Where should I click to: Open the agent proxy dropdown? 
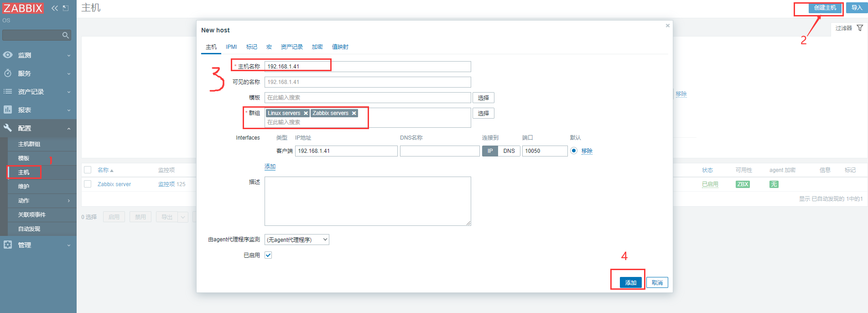297,240
